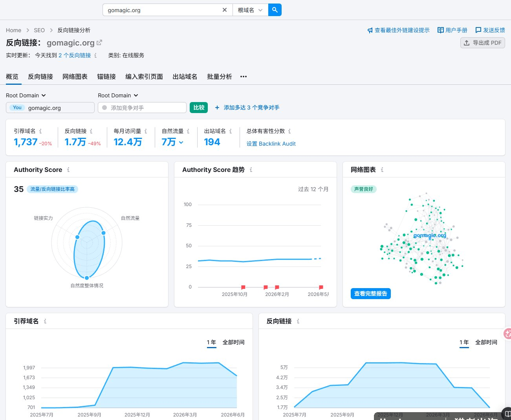Show info icon next to 实时更新 count
511x420 pixels.
coord(95,55)
